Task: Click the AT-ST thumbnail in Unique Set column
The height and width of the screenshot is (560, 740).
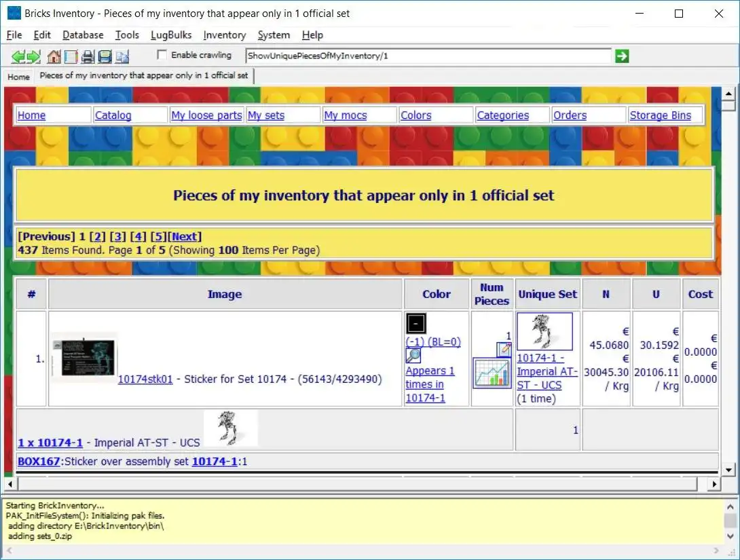Action: (x=544, y=331)
